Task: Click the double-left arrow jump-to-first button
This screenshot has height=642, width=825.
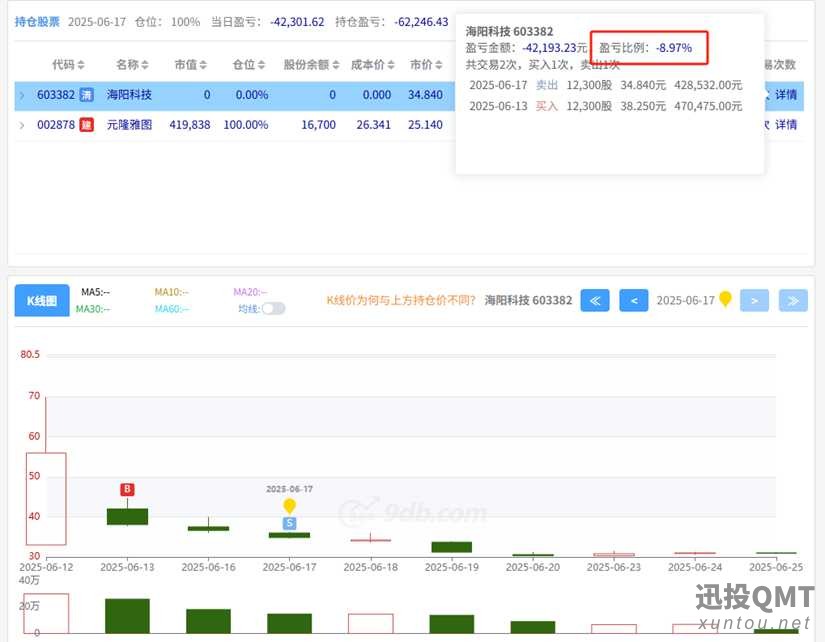Action: click(x=595, y=300)
